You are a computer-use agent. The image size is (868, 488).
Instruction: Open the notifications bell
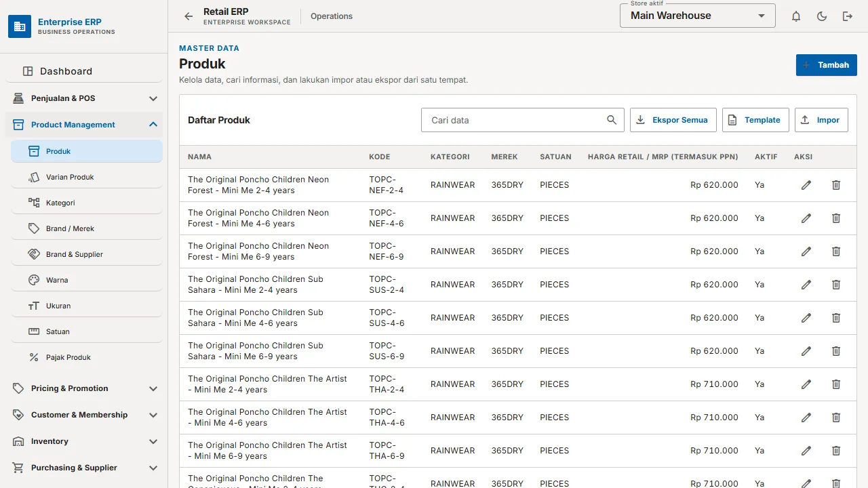[796, 16]
